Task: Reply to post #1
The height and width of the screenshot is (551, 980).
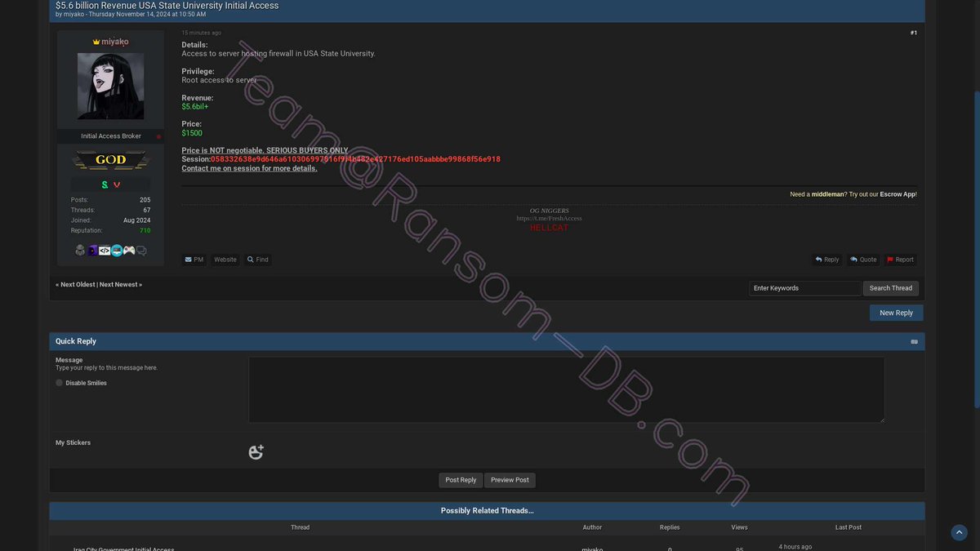Action: click(826, 260)
